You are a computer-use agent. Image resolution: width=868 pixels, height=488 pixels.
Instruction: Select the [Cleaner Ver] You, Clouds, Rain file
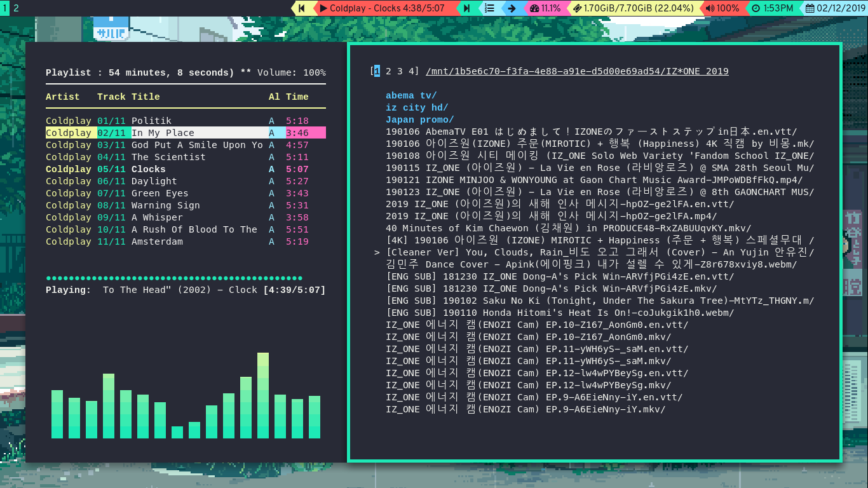pos(600,252)
